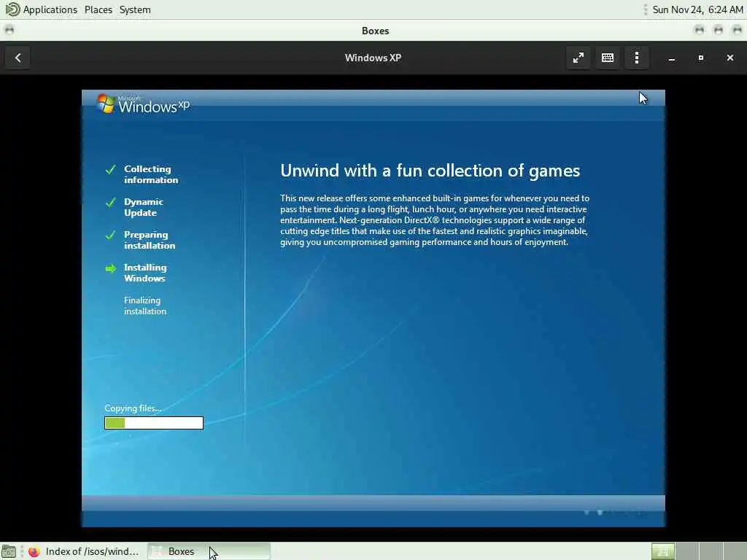The height and width of the screenshot is (560, 747).
Task: Click the outer Boxes window left titlebar button
Action: [x=9, y=31]
